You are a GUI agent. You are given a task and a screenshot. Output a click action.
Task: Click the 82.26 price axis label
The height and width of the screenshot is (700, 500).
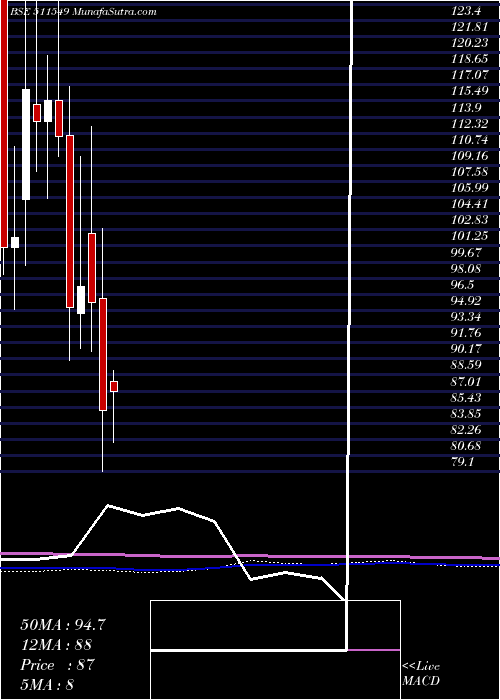pyautogui.click(x=467, y=430)
